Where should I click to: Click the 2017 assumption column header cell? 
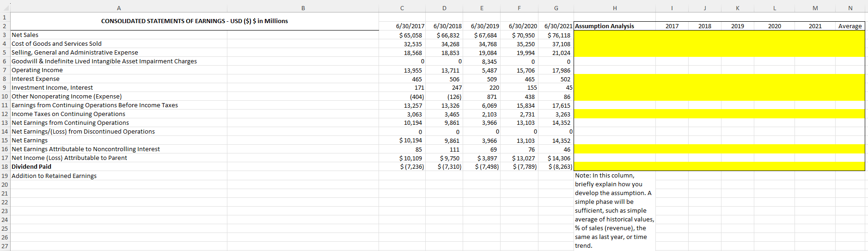click(672, 26)
